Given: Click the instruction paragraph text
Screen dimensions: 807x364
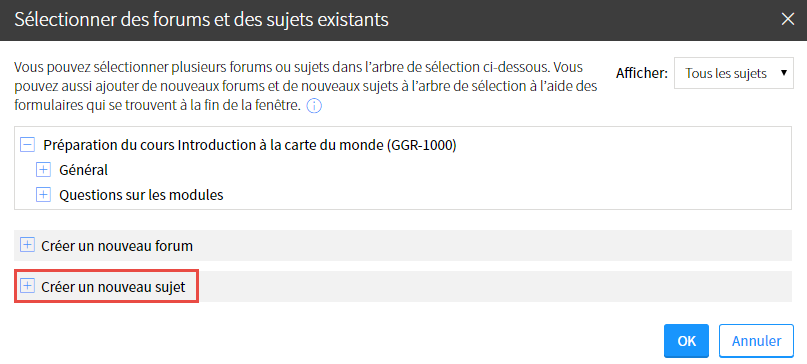Looking at the screenshot, I should click(x=306, y=87).
